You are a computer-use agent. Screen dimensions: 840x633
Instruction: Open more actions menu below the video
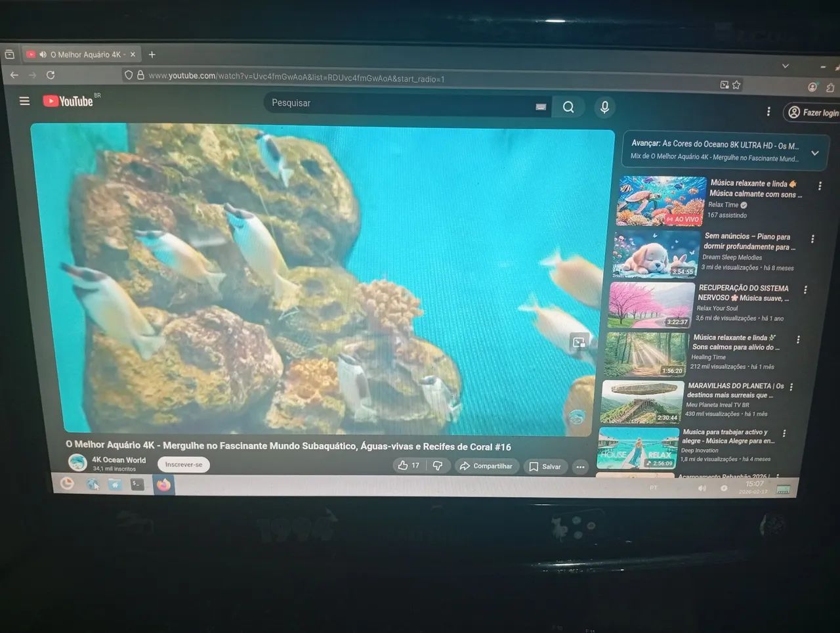[x=580, y=467]
